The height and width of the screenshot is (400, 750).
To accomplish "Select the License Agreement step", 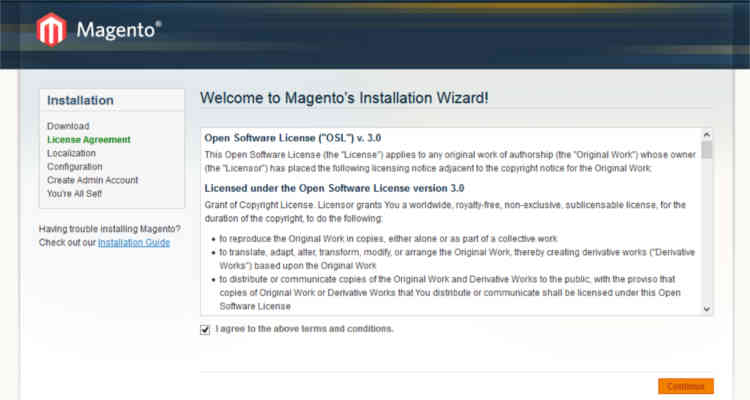I will [89, 140].
